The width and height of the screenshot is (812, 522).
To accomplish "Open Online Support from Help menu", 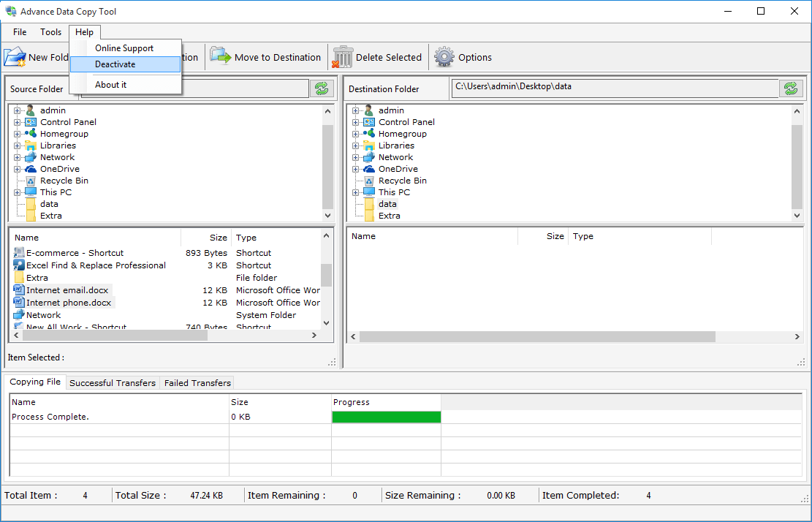I will pos(124,48).
